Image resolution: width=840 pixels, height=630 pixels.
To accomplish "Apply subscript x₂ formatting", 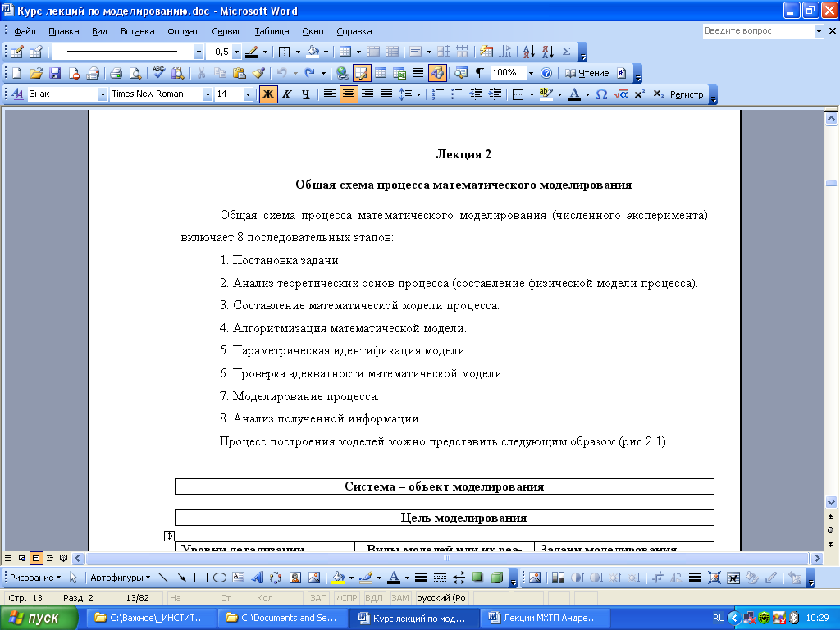I will 659,94.
